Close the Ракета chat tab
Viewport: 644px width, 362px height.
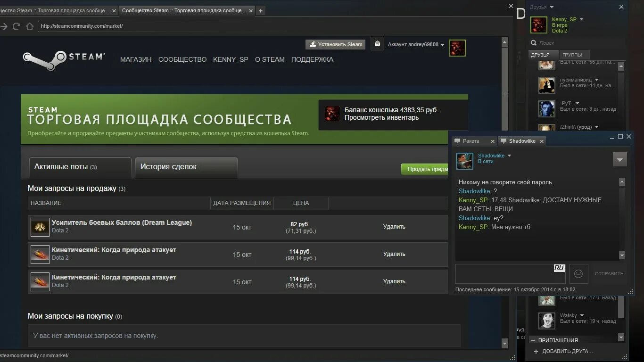[492, 141]
